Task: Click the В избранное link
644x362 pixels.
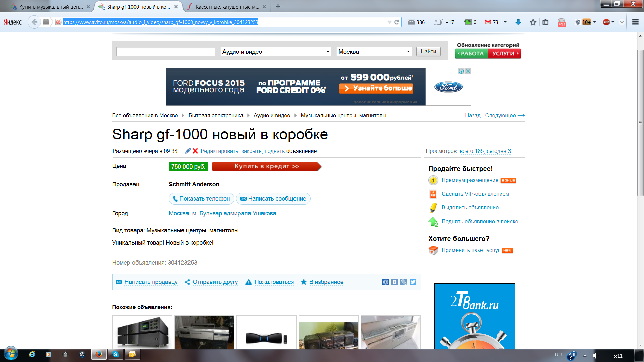Action: click(x=326, y=282)
